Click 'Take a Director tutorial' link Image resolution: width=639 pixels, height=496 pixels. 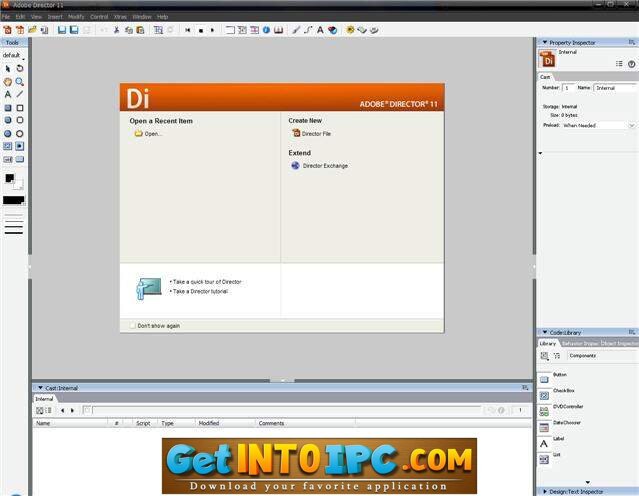(x=200, y=291)
